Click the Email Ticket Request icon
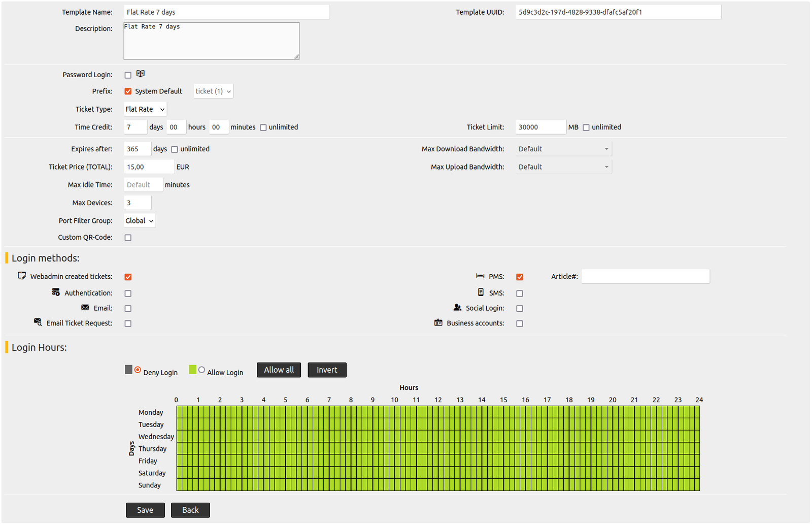Image resolution: width=812 pixels, height=524 pixels. (38, 322)
